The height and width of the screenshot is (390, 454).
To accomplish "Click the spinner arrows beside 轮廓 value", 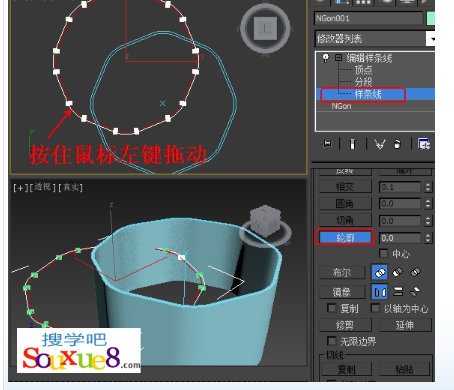I will click(x=428, y=238).
